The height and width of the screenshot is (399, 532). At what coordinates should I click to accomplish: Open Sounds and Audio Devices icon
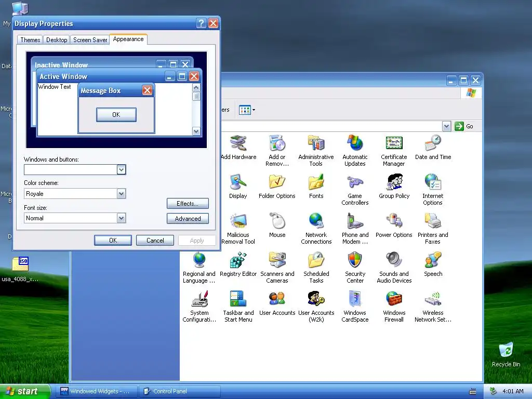pos(394,268)
